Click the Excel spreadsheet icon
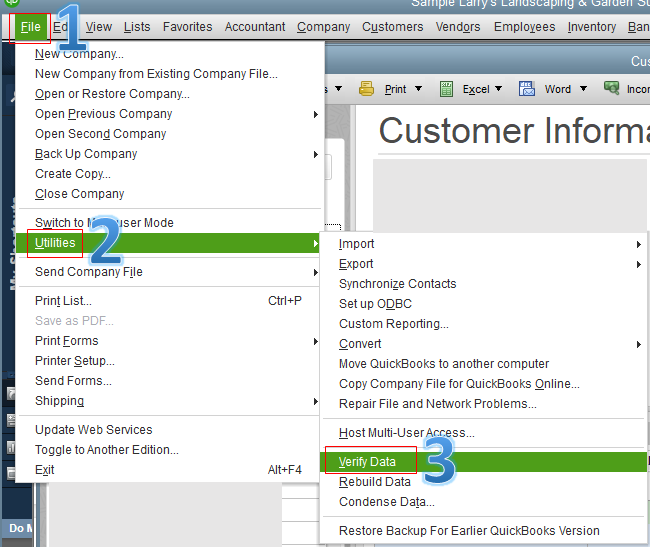The width and height of the screenshot is (650, 547). coord(446,89)
